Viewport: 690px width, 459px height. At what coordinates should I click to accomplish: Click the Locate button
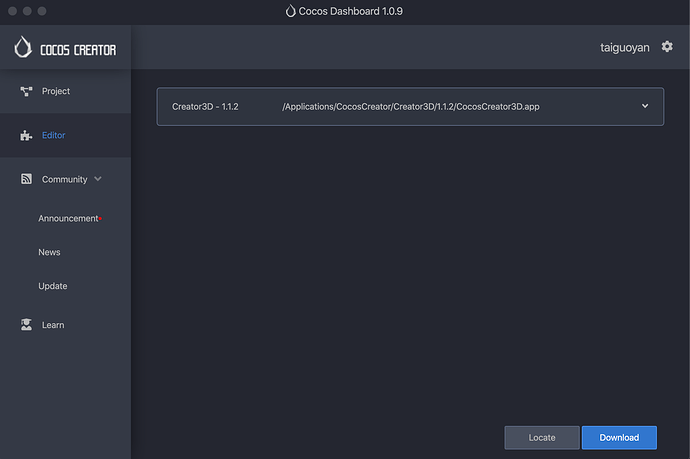click(x=542, y=437)
